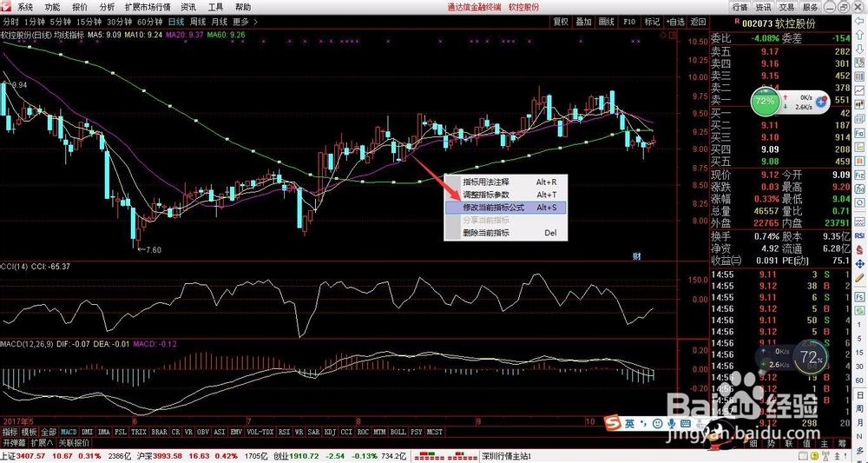
Task: Select 月 monthly period in right toolbar
Action: click(859, 422)
